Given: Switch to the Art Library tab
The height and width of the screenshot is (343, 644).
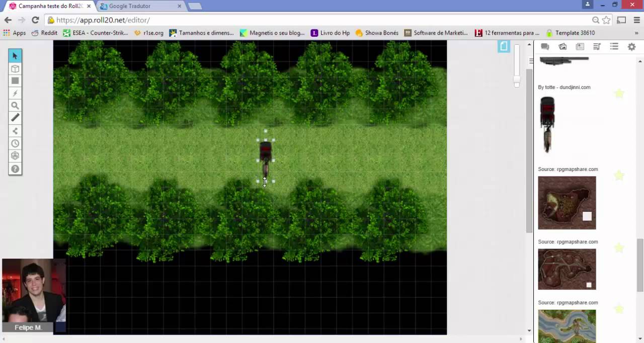Looking at the screenshot, I should 562,47.
